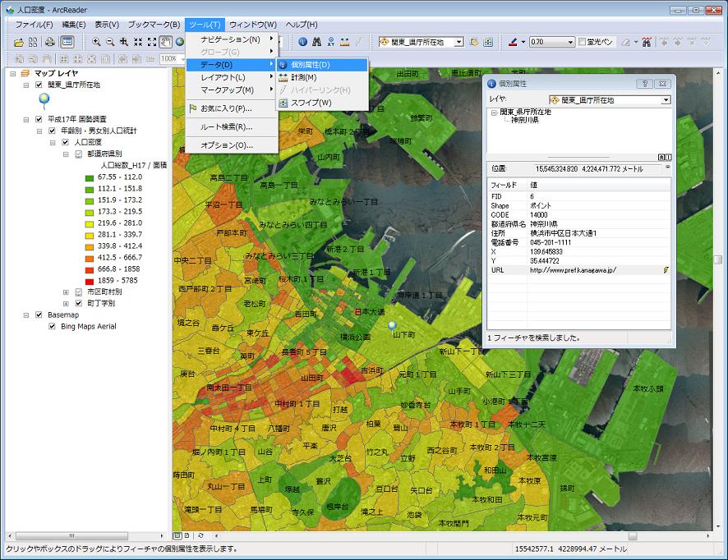
Task: Open the ファイル(F) menu
Action: coord(35,25)
